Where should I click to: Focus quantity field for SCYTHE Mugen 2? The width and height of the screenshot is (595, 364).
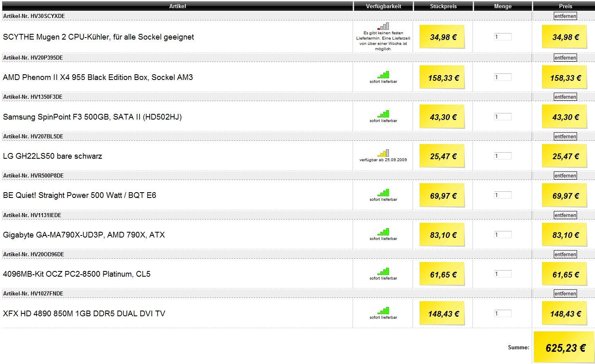click(503, 37)
